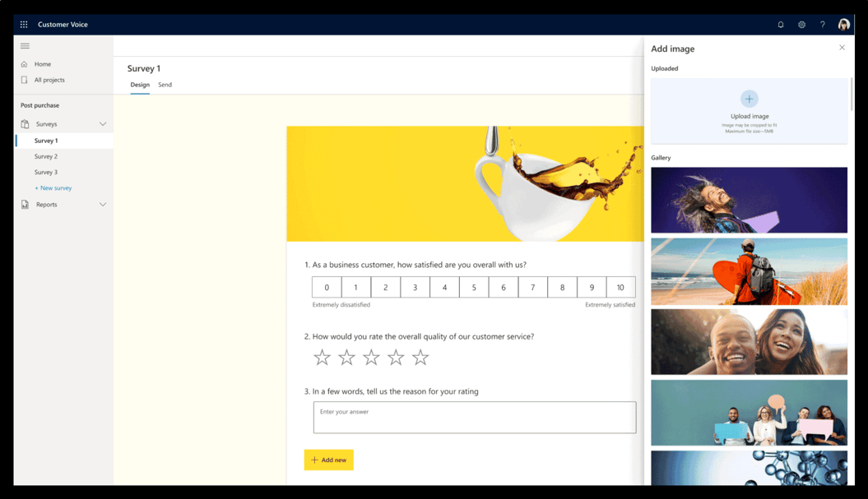Screen dimensions: 868x499
Task: Collapse the sidebar with the hamburger icon
Action: coord(26,45)
